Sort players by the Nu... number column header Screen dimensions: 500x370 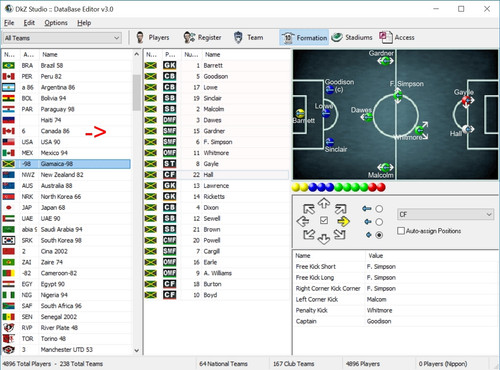coord(191,54)
